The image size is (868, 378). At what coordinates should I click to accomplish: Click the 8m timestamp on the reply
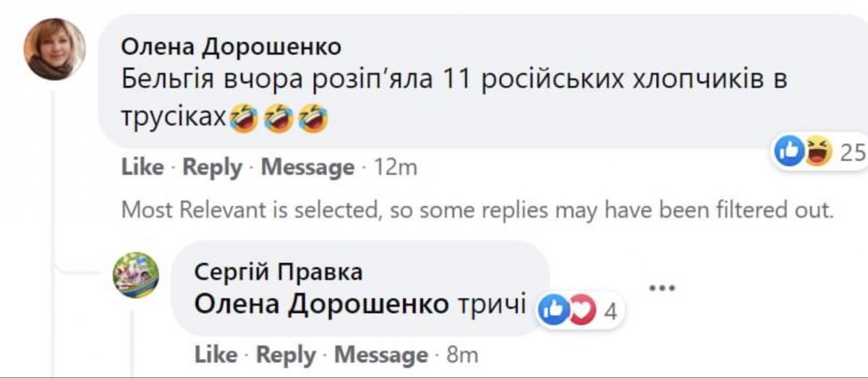tap(463, 355)
